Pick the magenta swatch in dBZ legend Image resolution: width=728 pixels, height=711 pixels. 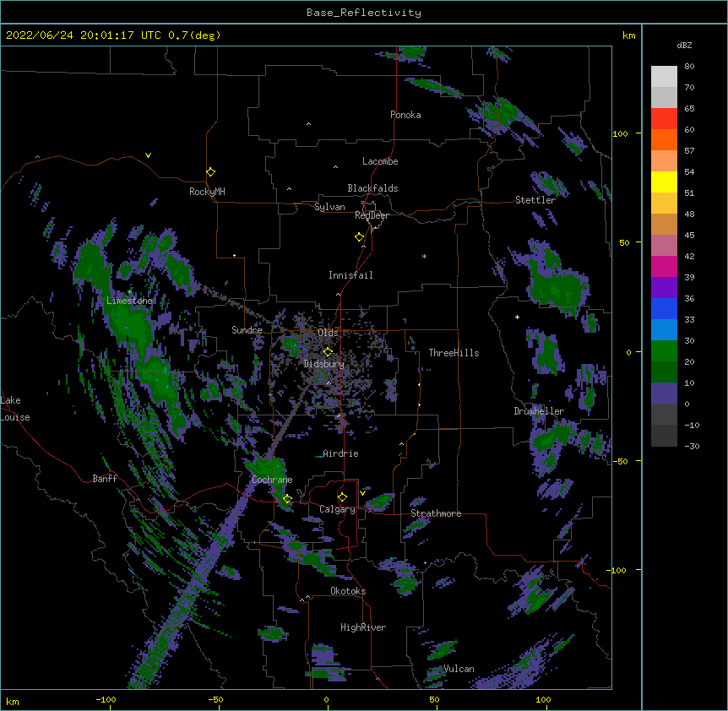(664, 266)
